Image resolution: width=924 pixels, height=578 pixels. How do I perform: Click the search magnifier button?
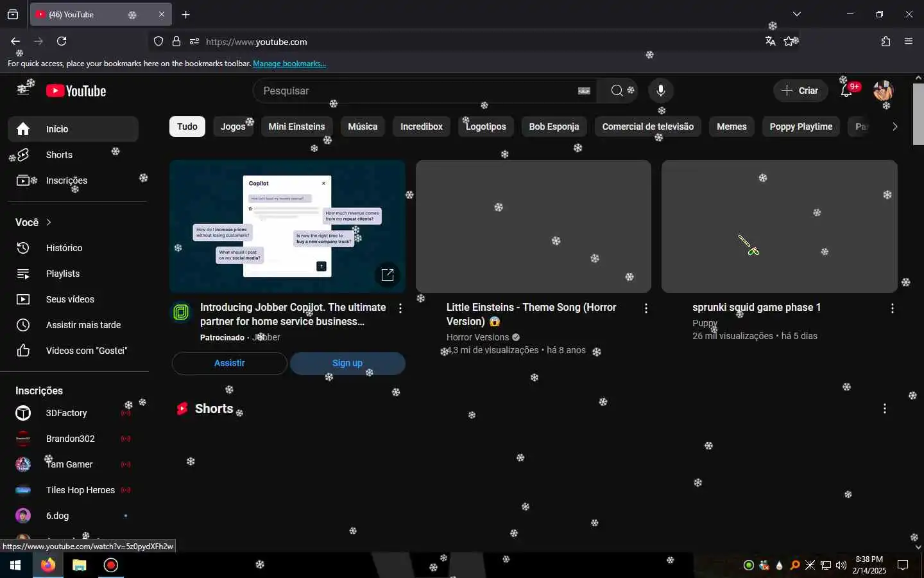tap(617, 91)
